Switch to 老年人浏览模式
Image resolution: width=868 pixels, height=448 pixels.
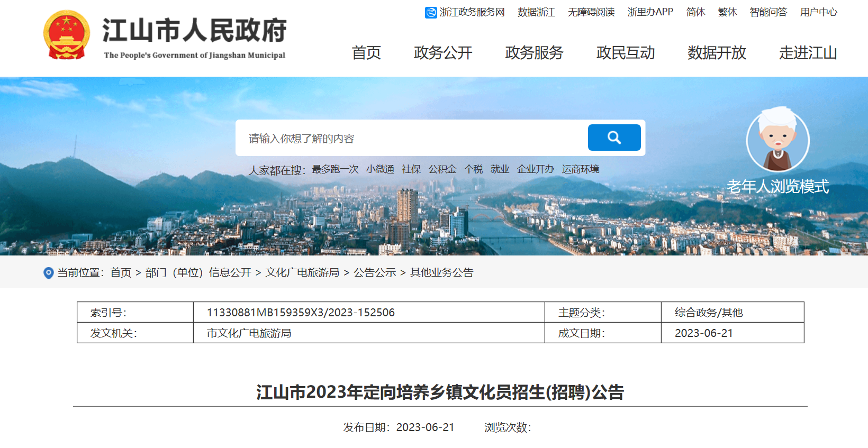[x=778, y=187]
